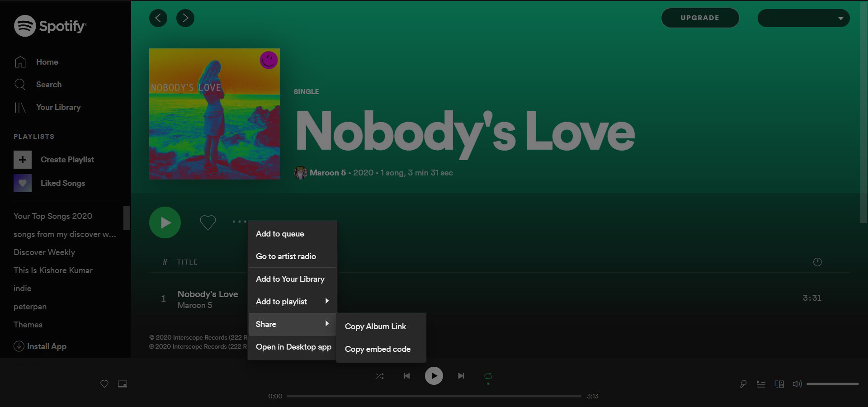Play the album with green play button
This screenshot has width=868, height=407.
pos(165,222)
